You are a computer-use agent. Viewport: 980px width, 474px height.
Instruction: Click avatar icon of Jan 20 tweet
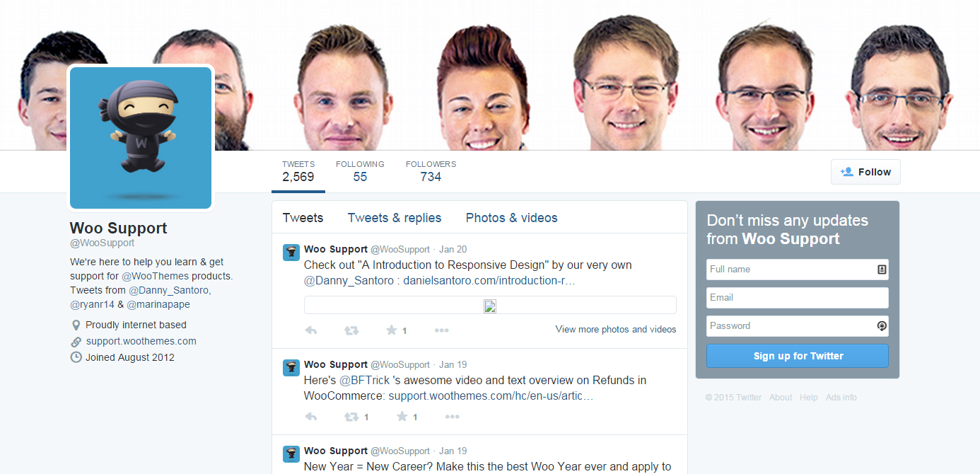tap(291, 253)
